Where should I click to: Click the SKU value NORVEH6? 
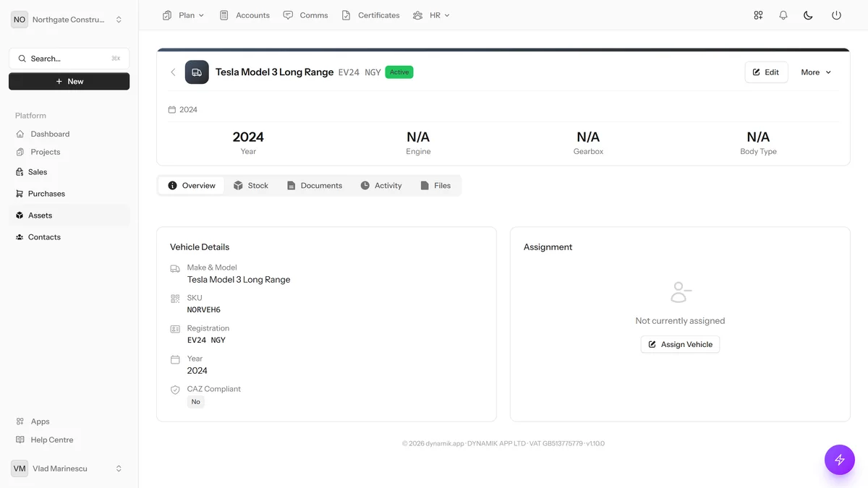(x=204, y=309)
